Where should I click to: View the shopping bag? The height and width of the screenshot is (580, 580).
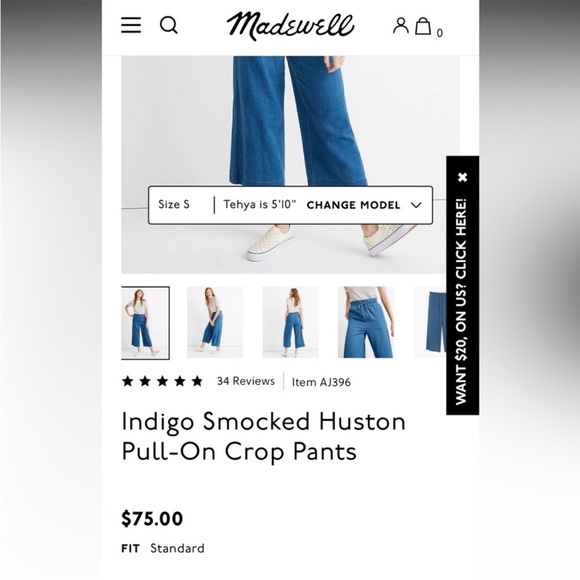423,26
